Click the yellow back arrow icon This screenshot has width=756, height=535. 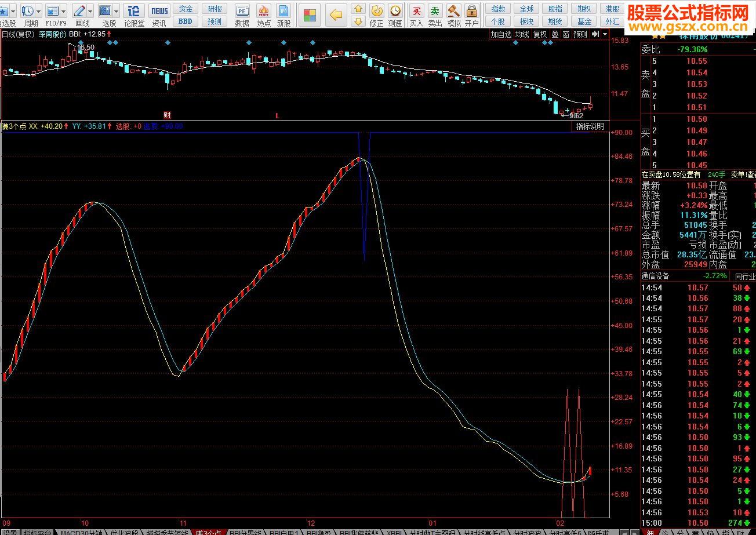[x=336, y=15]
